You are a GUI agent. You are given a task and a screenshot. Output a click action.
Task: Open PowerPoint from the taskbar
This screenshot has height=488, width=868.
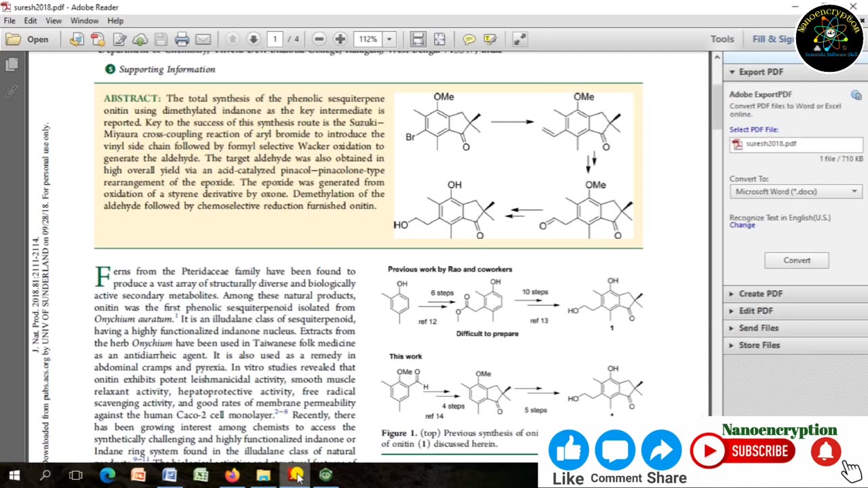[x=138, y=475]
